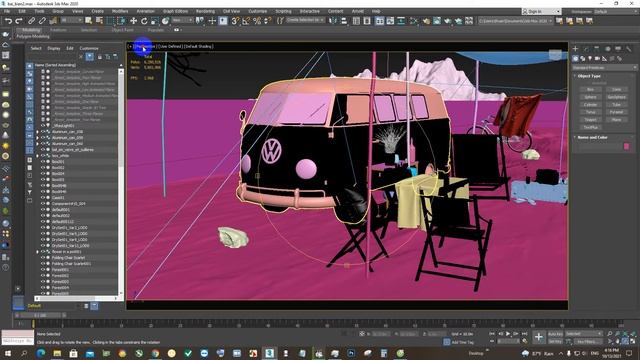Toggle the Percent Snap button
The height and width of the screenshot is (360, 640).
257,21
